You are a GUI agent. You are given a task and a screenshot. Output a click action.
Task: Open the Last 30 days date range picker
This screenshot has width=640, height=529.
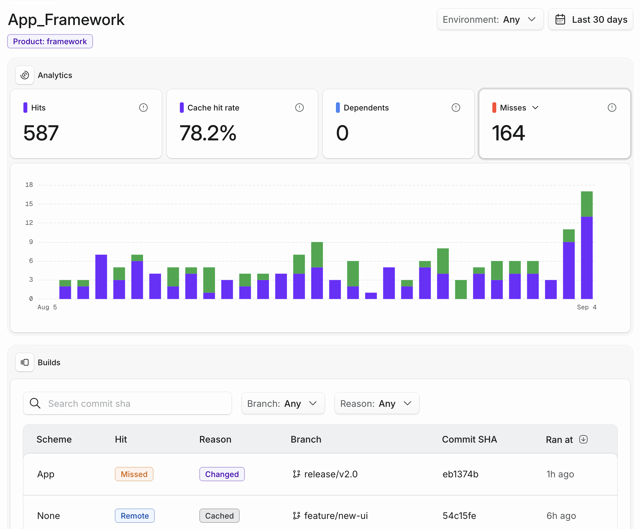point(591,20)
